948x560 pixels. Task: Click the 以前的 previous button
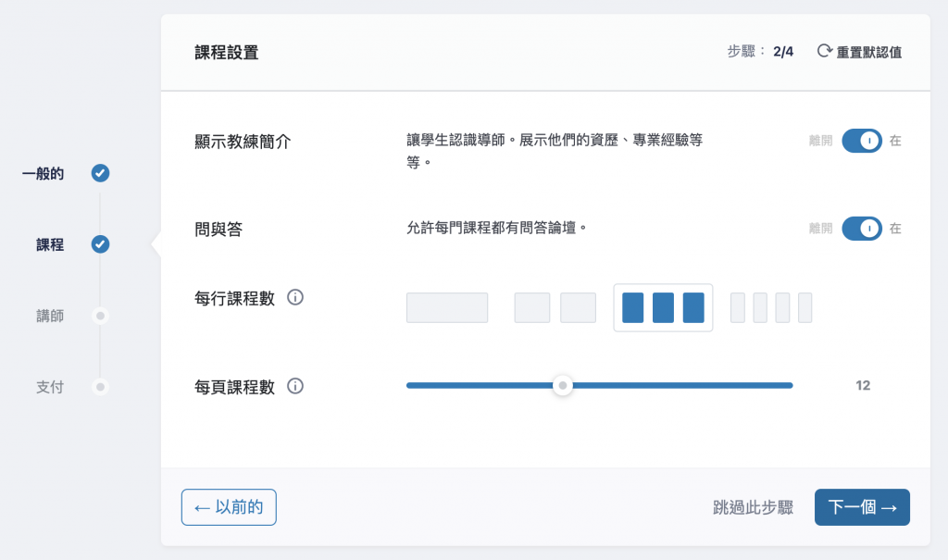[229, 507]
